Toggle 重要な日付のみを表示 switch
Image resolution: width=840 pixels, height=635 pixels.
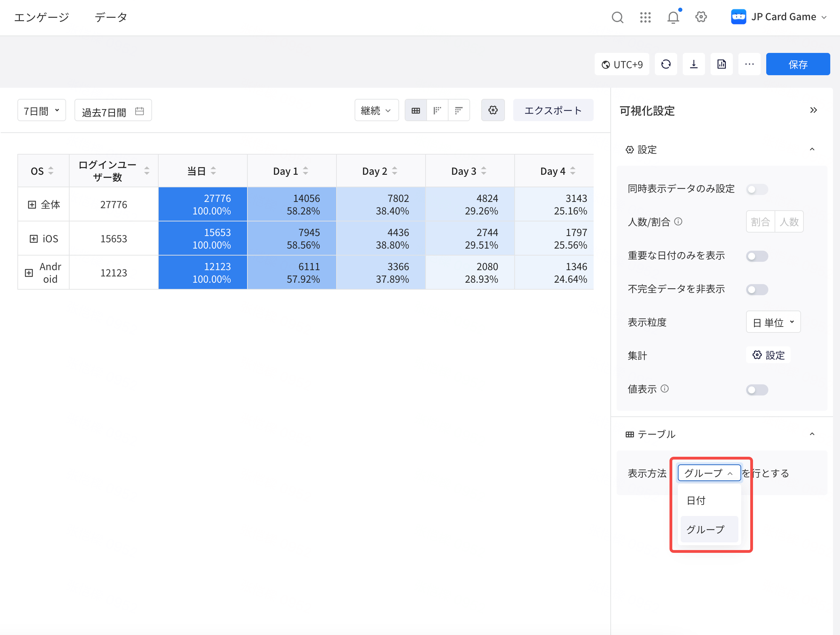click(x=757, y=256)
